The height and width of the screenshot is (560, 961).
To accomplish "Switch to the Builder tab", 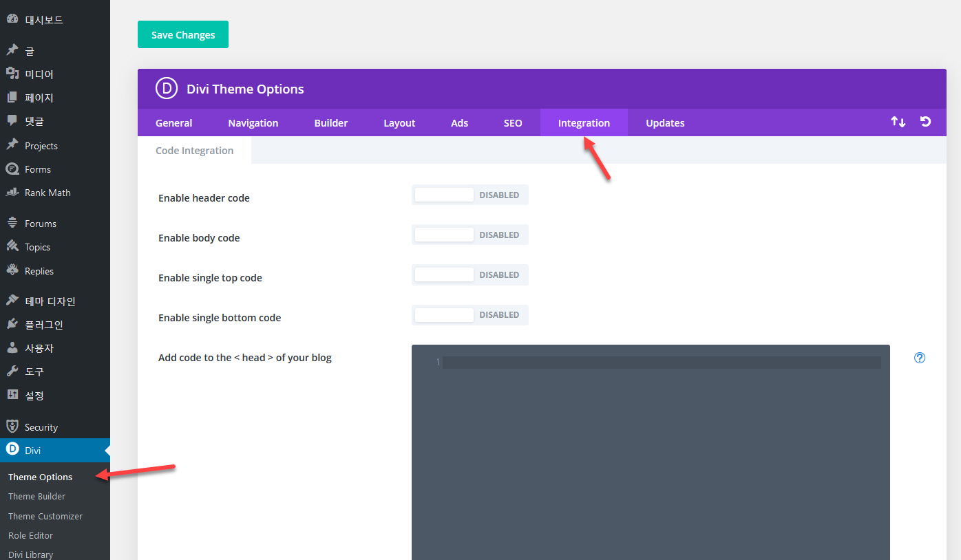I will click(331, 122).
